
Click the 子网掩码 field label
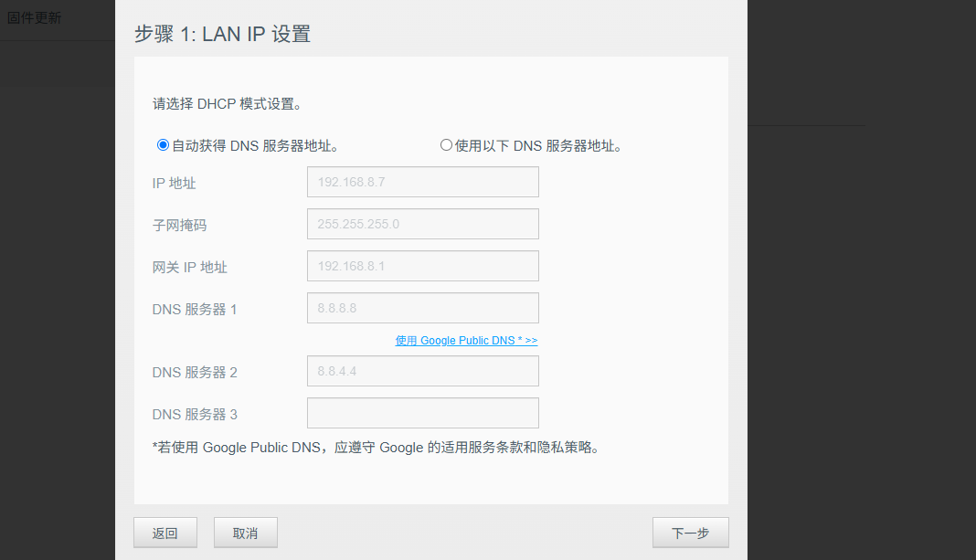pyautogui.click(x=179, y=226)
